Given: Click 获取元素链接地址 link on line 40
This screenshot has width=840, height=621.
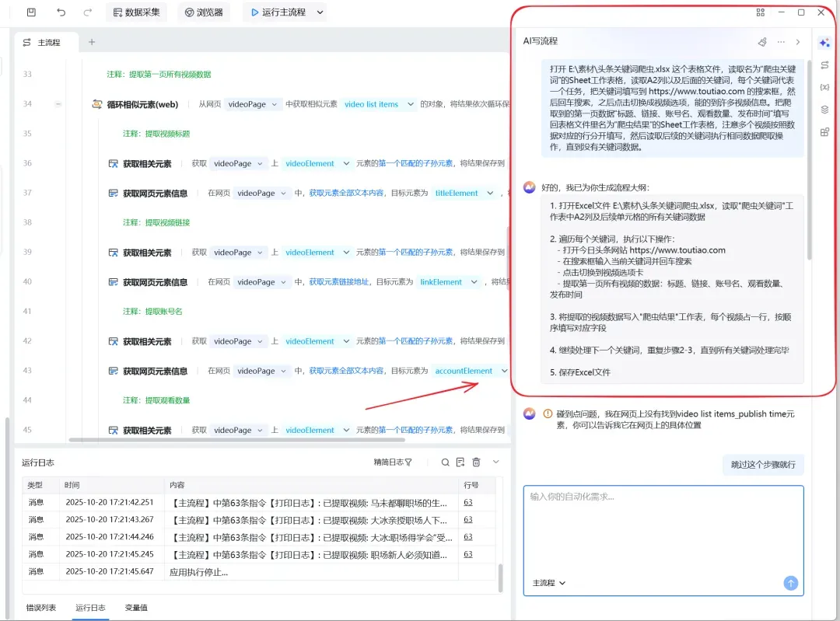Looking at the screenshot, I should pyautogui.click(x=338, y=281).
